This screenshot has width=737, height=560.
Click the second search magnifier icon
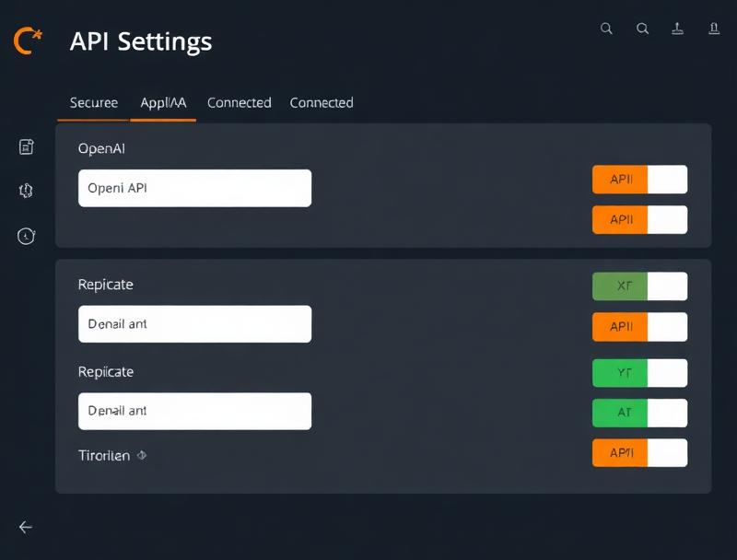pos(642,29)
